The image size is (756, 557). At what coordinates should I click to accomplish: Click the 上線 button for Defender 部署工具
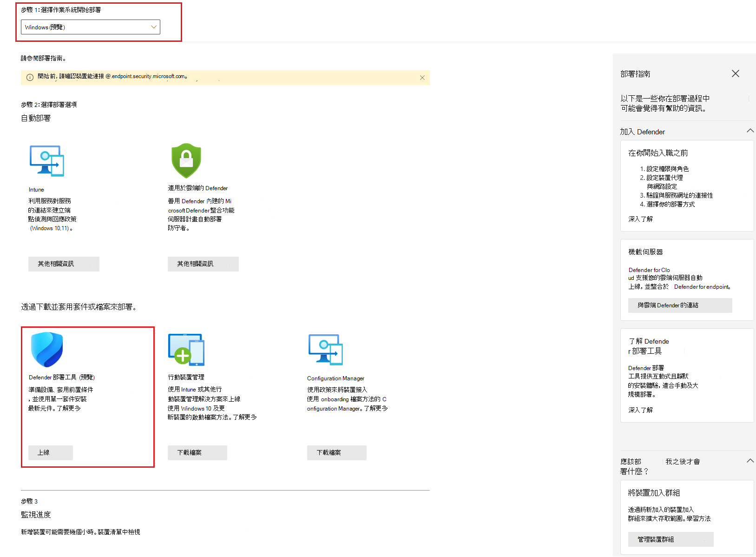tap(51, 453)
